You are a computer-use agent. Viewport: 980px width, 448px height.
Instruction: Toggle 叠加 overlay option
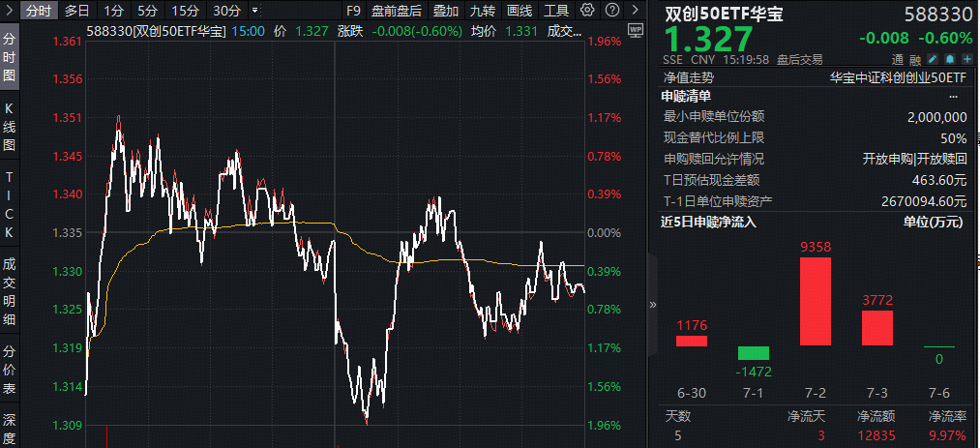pos(446,11)
